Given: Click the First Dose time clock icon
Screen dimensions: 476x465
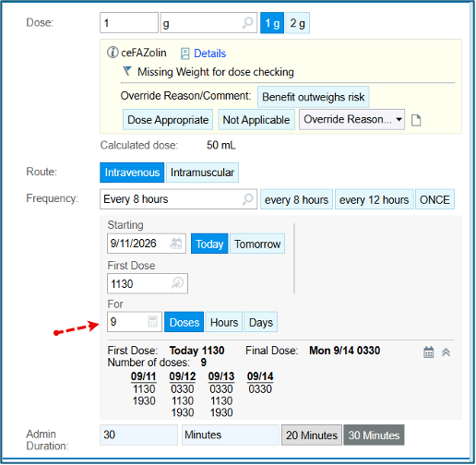Looking at the screenshot, I should click(x=177, y=283).
